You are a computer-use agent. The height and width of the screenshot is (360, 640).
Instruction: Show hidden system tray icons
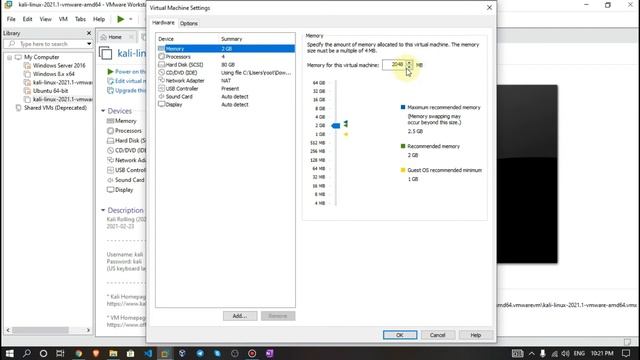click(531, 353)
